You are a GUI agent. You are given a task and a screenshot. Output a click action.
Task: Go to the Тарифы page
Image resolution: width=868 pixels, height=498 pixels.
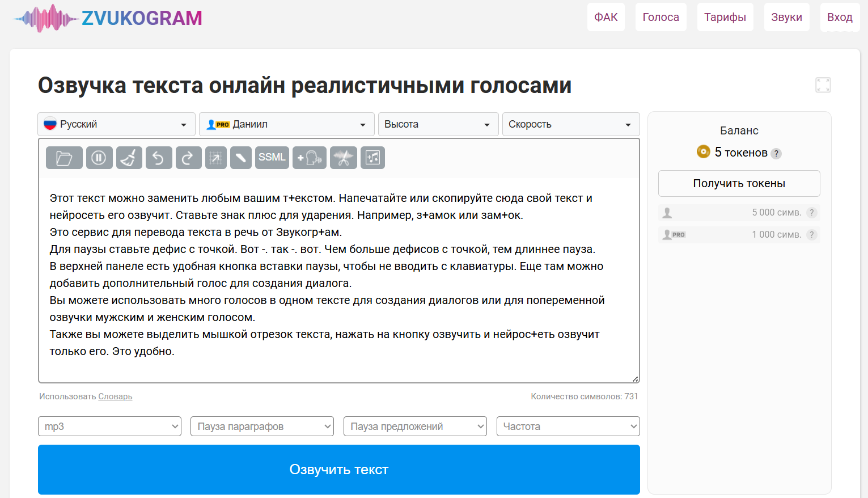(x=725, y=16)
